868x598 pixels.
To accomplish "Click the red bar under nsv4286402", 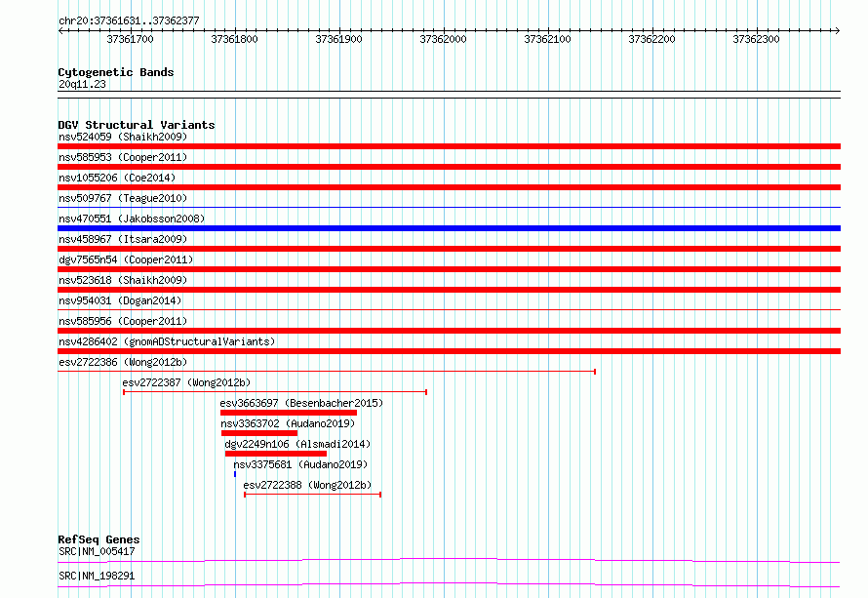I will pos(449,351).
